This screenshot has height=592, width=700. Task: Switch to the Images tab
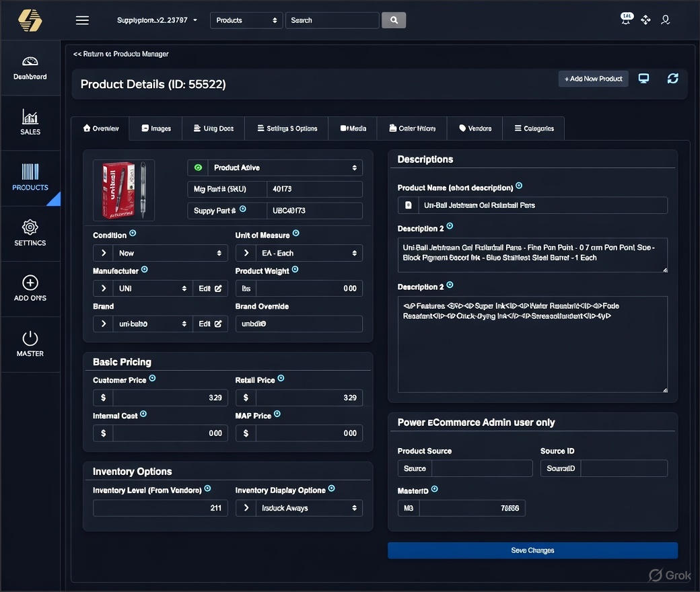156,128
